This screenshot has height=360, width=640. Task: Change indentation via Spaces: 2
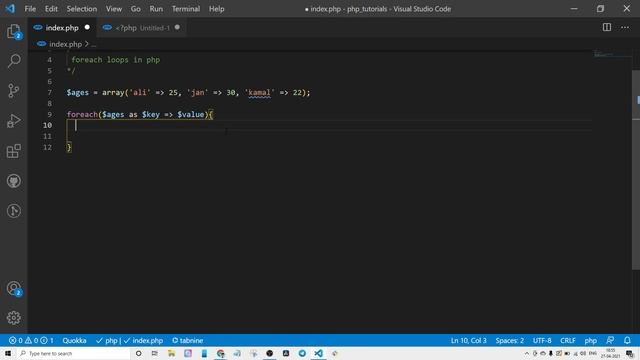coord(509,340)
